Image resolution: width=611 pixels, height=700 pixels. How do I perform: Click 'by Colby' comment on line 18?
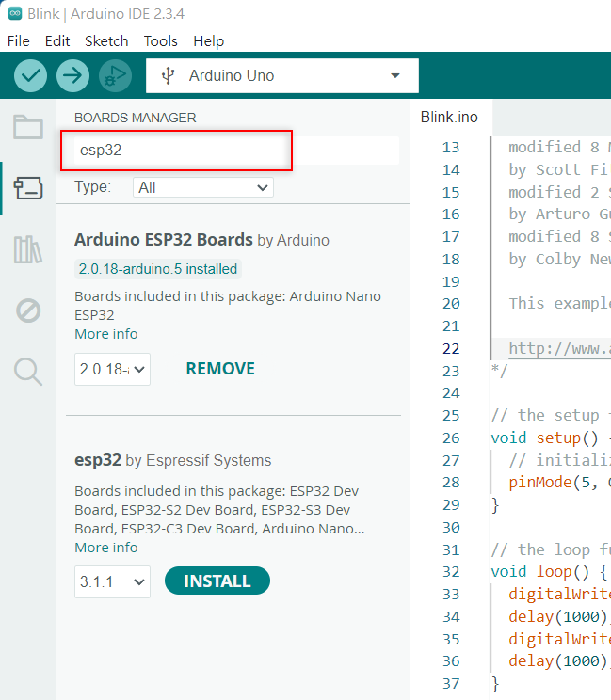(x=544, y=259)
